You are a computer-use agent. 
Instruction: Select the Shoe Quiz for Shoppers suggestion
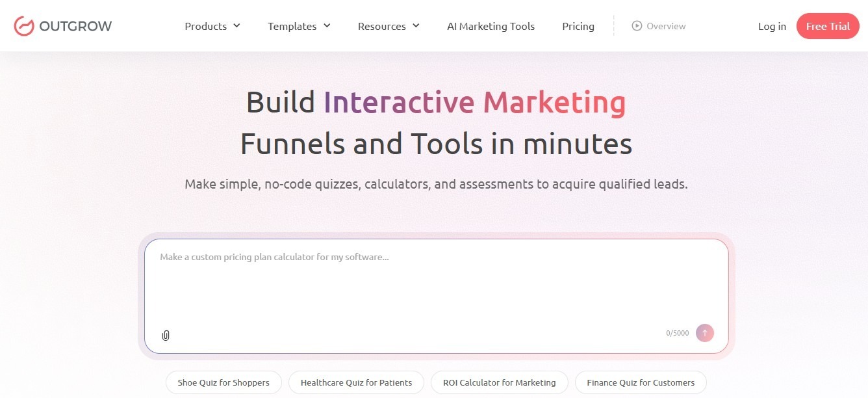click(x=223, y=382)
